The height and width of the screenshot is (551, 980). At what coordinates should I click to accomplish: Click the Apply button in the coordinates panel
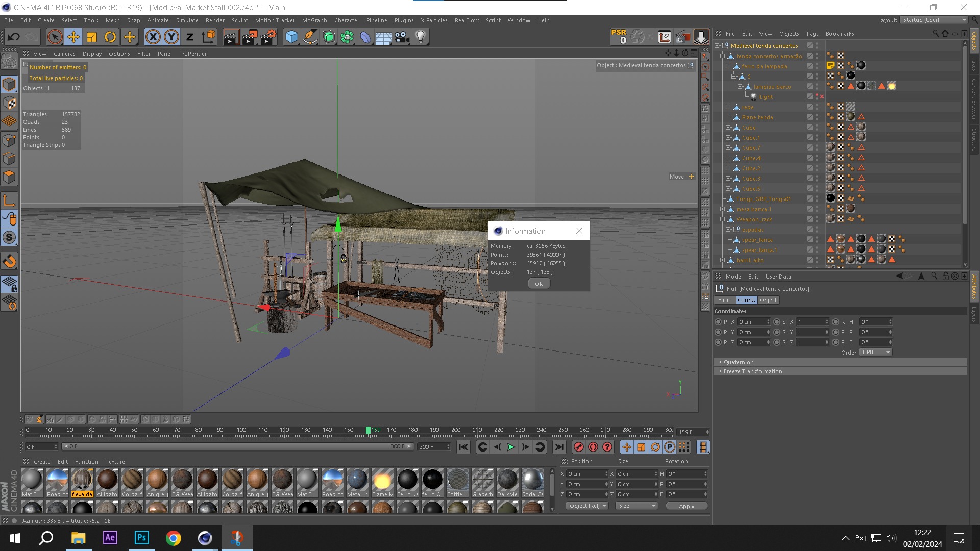coord(687,506)
